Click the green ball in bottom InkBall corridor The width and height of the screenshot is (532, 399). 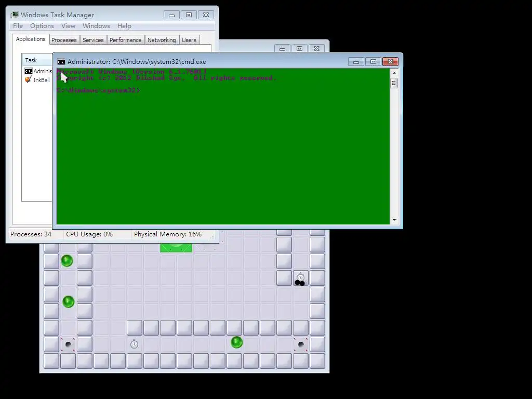(236, 342)
